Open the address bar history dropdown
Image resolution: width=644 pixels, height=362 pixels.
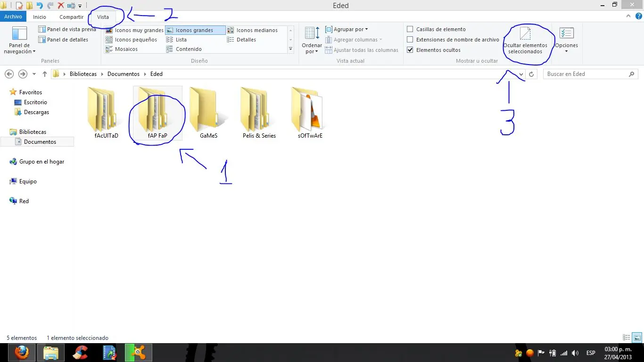[x=521, y=74]
